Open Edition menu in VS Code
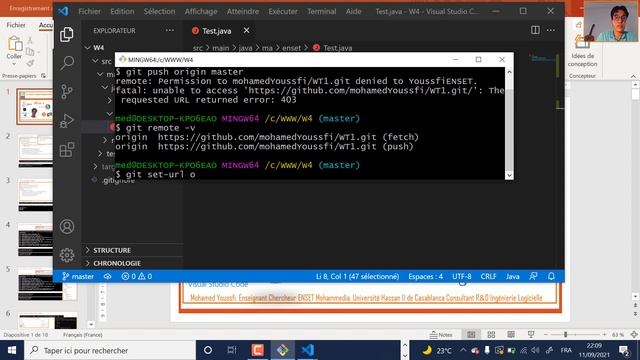Screen dimensions: 640x360 [x=122, y=11]
